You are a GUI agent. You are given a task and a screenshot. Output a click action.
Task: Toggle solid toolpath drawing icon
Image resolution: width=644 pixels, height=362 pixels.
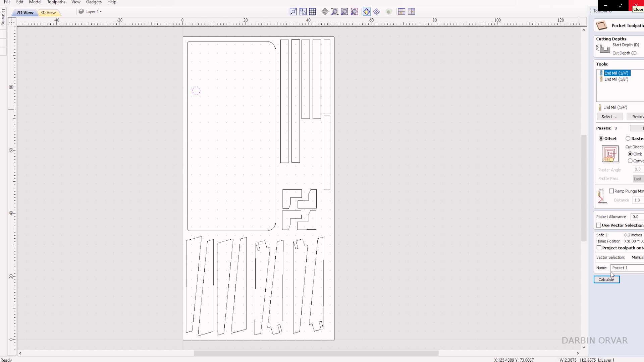pos(376,12)
